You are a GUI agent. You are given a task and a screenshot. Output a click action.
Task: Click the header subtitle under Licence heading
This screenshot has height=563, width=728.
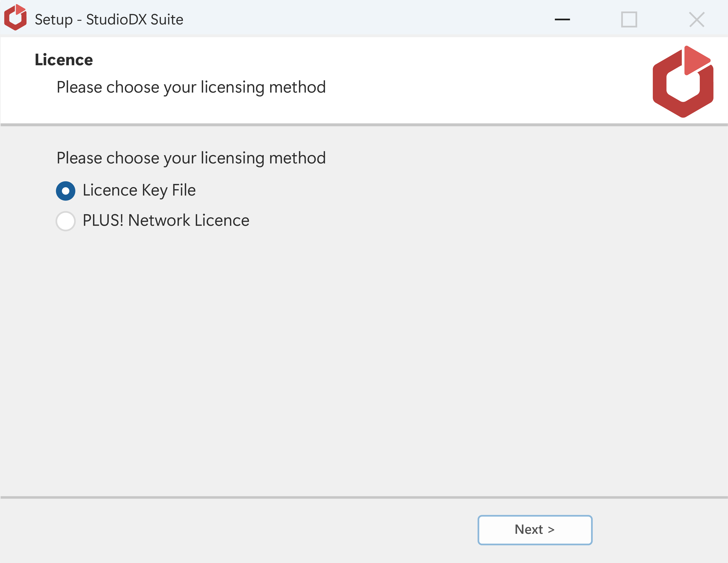click(191, 88)
